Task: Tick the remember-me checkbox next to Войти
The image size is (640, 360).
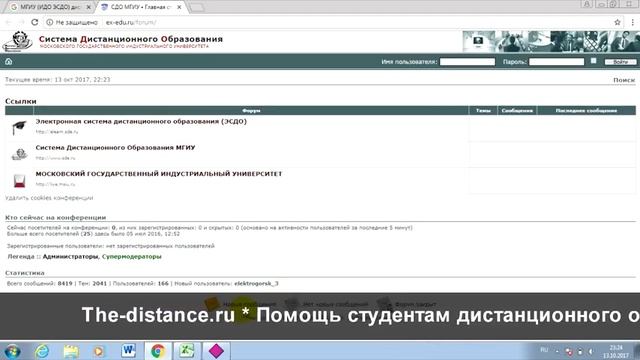Action: coord(593,61)
